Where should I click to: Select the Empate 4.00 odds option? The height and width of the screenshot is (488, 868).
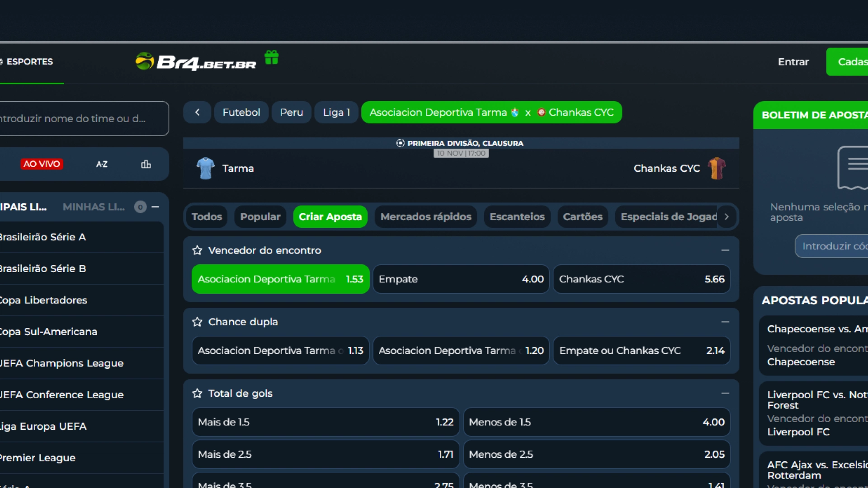click(461, 279)
